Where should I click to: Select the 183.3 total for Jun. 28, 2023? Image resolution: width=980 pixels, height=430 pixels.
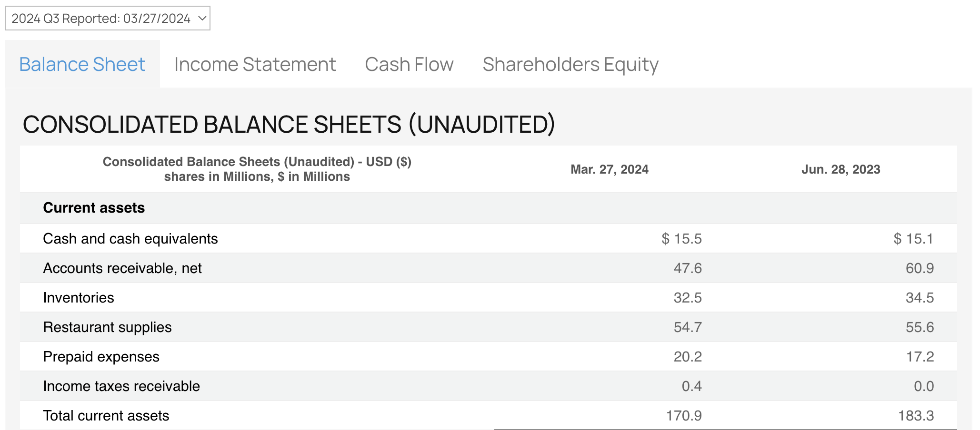click(x=915, y=416)
